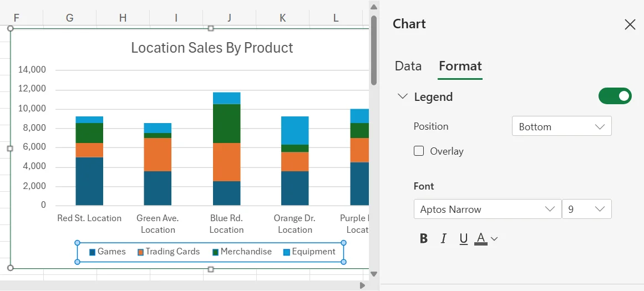Click the Red St. Location axis label
The height and width of the screenshot is (291, 644).
89,218
